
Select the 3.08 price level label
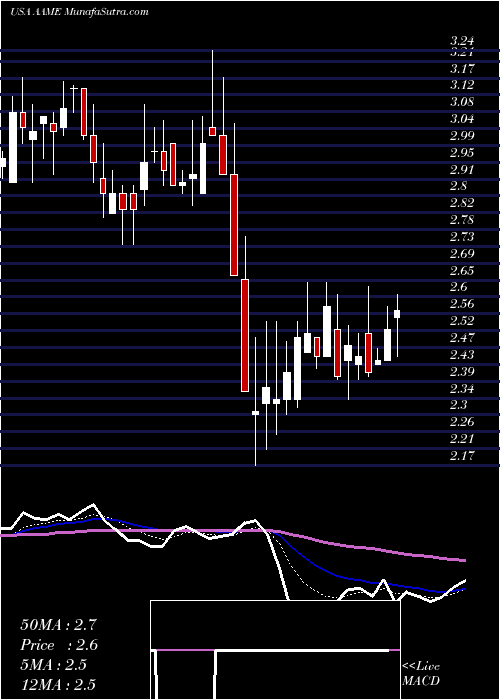pyautogui.click(x=462, y=102)
